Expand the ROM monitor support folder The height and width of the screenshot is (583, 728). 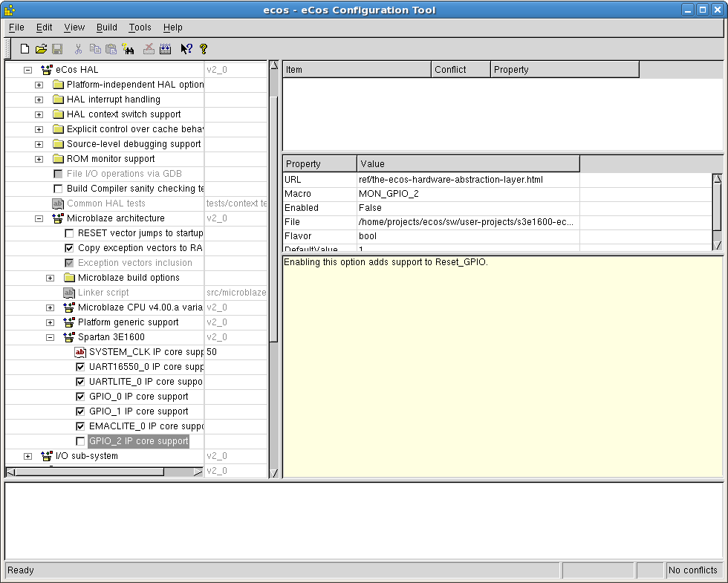coord(39,159)
